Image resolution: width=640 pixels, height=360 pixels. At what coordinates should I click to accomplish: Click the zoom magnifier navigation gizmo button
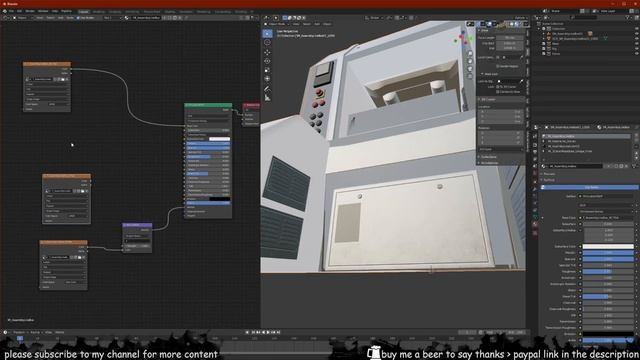tap(470, 53)
